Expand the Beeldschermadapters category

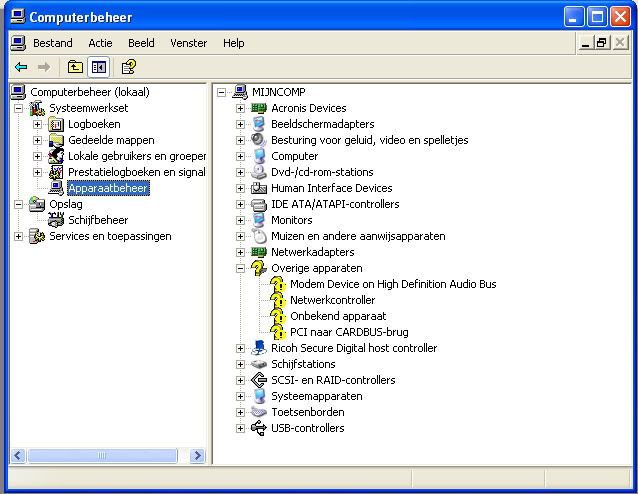coord(240,124)
